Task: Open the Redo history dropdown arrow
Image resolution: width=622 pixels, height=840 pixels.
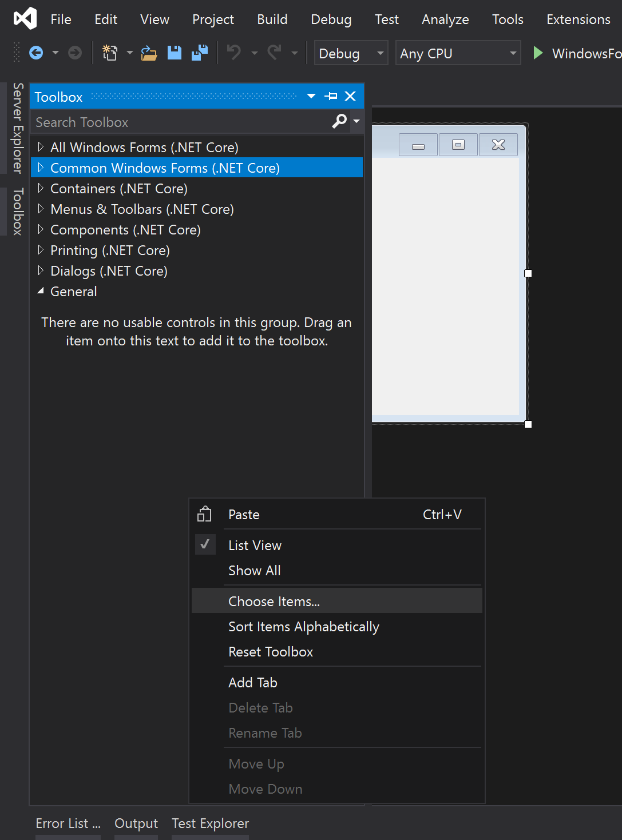Action: click(295, 53)
